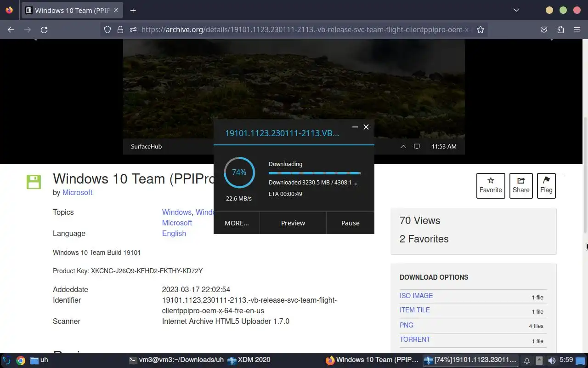View site security padlock info
The height and width of the screenshot is (368, 588).
click(120, 29)
